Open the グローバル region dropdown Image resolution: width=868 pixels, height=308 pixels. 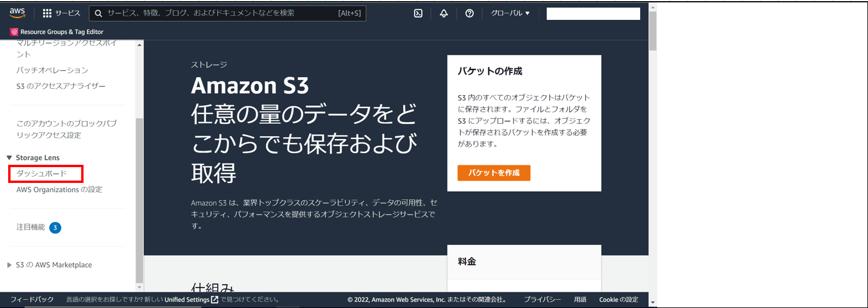point(510,13)
